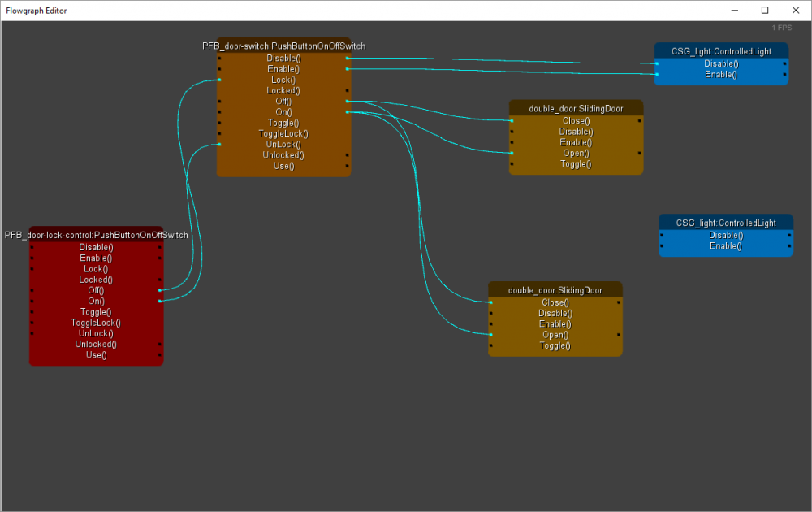Click ToggleLock() label in PFB_door-switch node

click(x=283, y=133)
